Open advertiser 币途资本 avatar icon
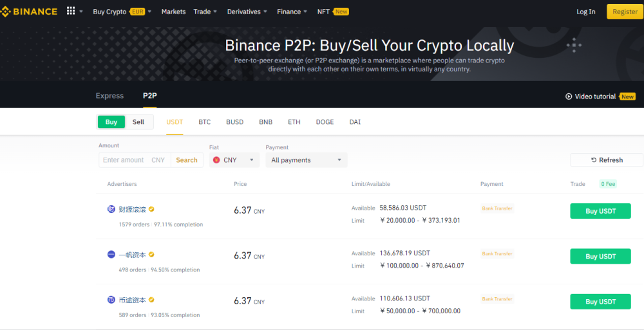Image resolution: width=644 pixels, height=330 pixels. click(x=111, y=300)
